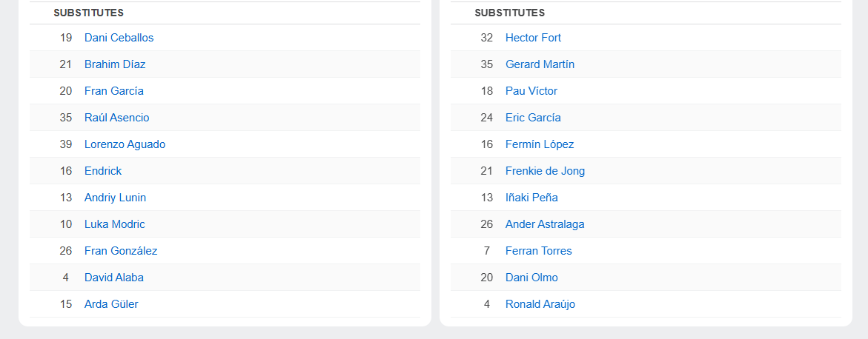Image resolution: width=868 pixels, height=339 pixels.
Task: View Pau Víctor profile
Action: [x=531, y=91]
